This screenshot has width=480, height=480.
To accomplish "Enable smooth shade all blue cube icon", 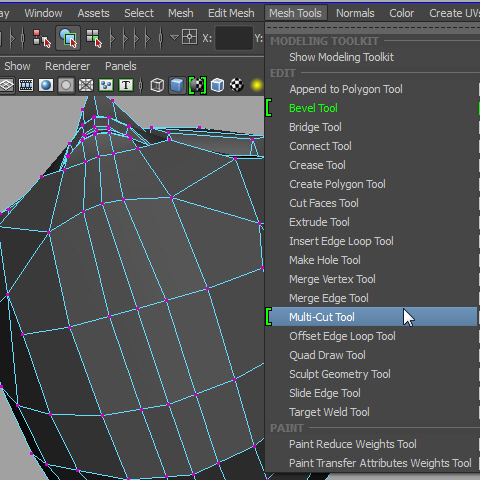I will pos(177,85).
